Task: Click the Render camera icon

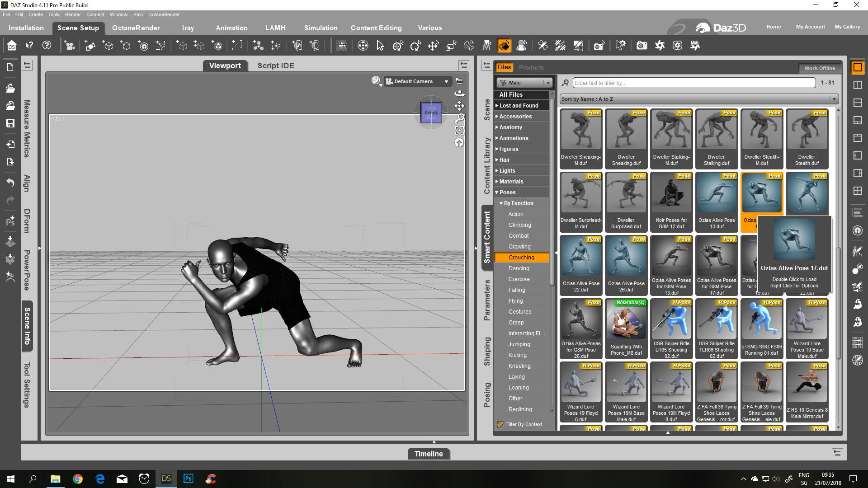Action: coord(642,46)
